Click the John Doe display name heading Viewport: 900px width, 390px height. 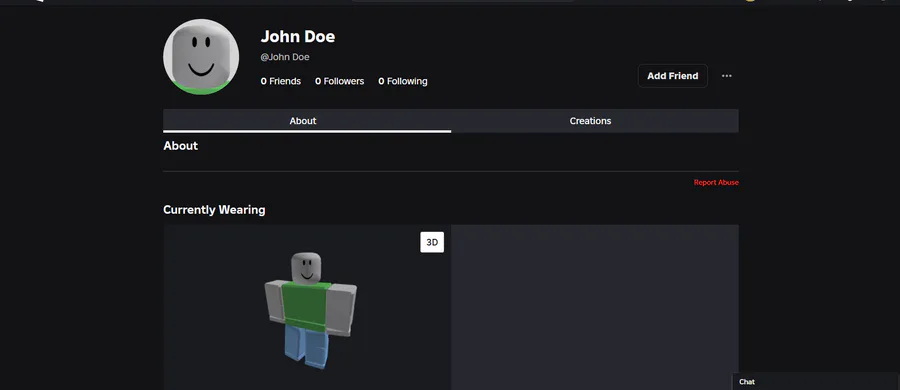297,37
